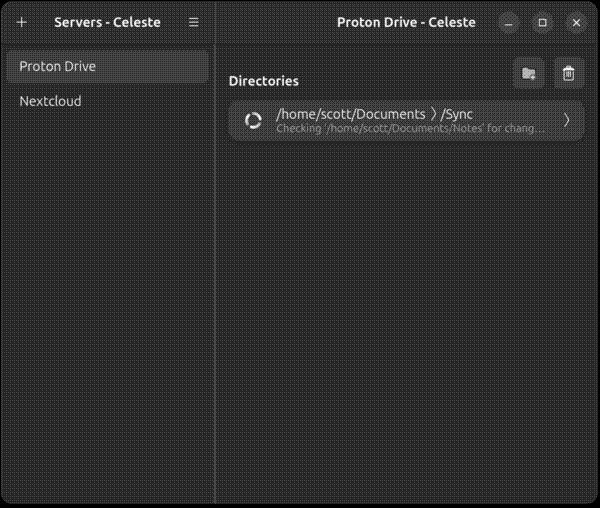Viewport: 600px width, 508px height.
Task: Minimize the Celeste window
Action: click(x=509, y=23)
